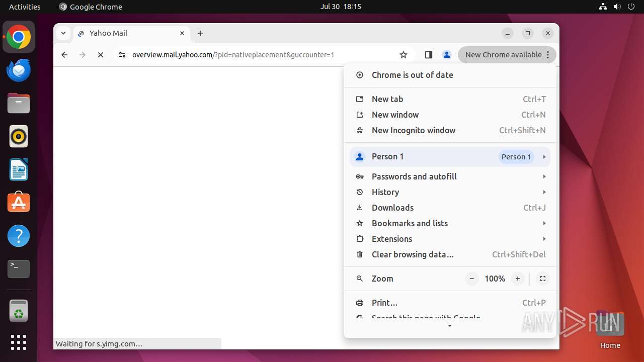Expand Passwords and autofill submenu
This screenshot has height=362, width=644.
click(450, 176)
